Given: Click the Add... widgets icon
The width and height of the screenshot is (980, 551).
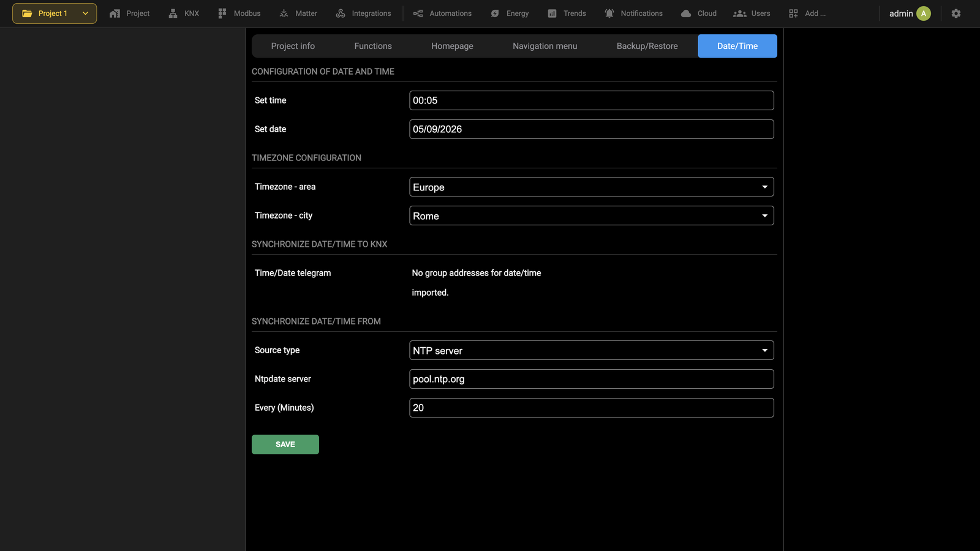Looking at the screenshot, I should [x=793, y=13].
